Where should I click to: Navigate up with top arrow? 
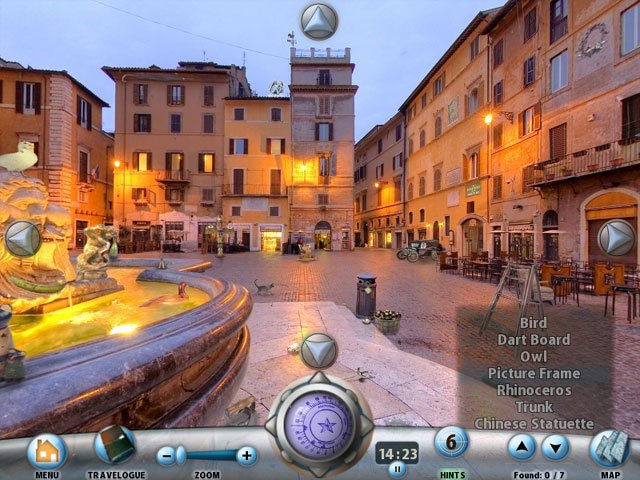click(x=319, y=21)
